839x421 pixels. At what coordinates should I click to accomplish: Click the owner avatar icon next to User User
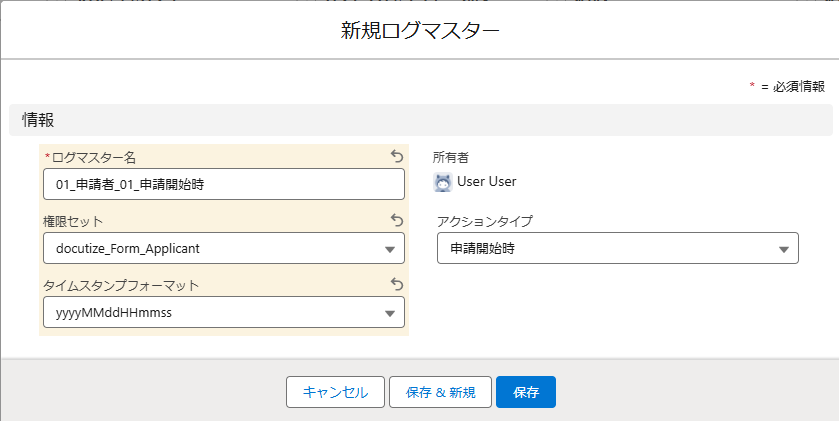click(443, 182)
